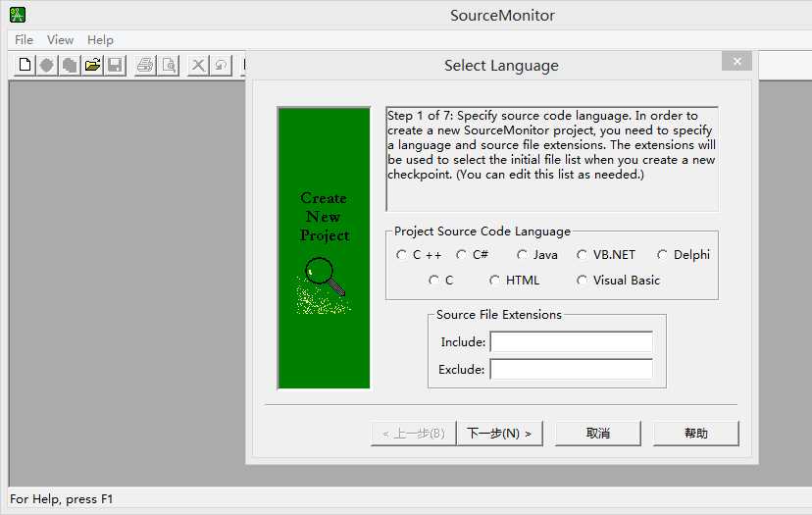The width and height of the screenshot is (812, 515).
Task: Click the Undo arrow toolbar icon
Action: (x=221, y=66)
